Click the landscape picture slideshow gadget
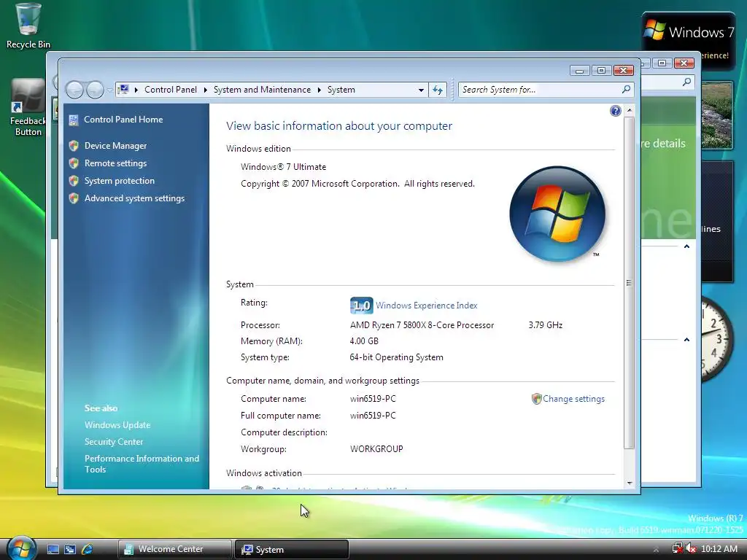The width and height of the screenshot is (747, 560). [717, 114]
